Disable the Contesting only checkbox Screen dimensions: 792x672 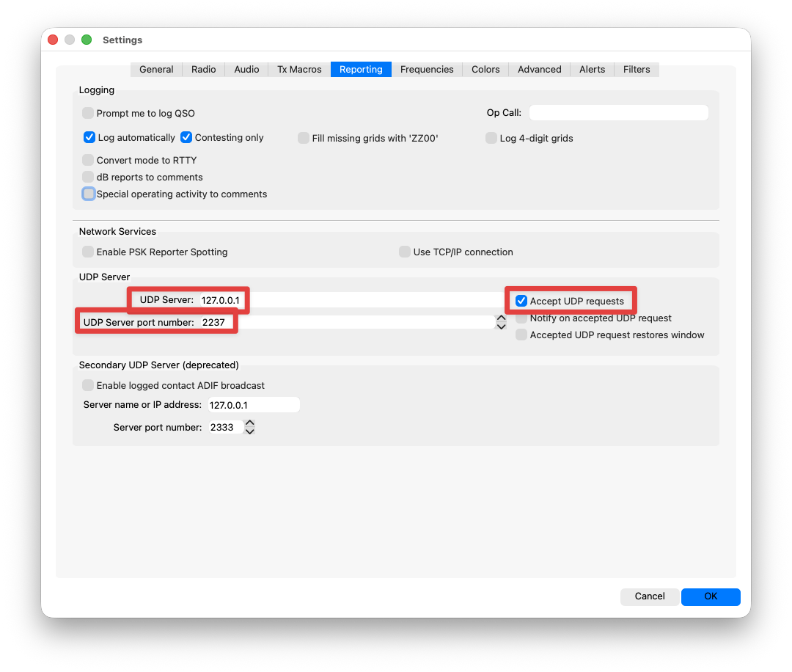pyautogui.click(x=186, y=137)
